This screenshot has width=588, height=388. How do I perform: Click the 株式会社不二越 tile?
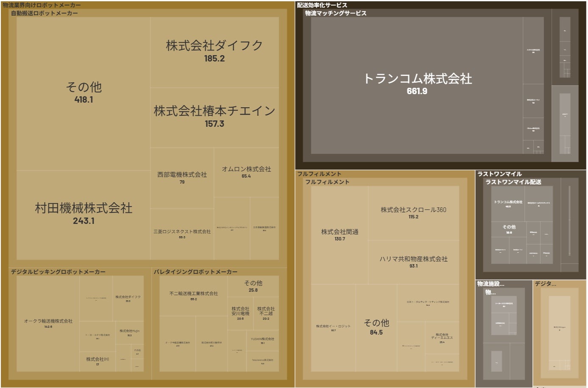pyautogui.click(x=266, y=313)
